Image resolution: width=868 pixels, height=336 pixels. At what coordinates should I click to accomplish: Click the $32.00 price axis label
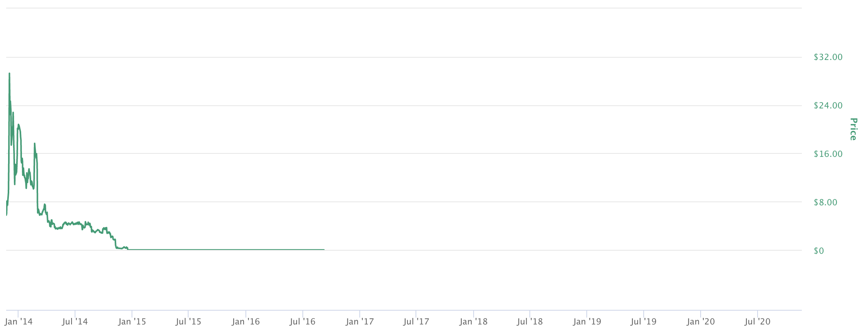point(828,57)
